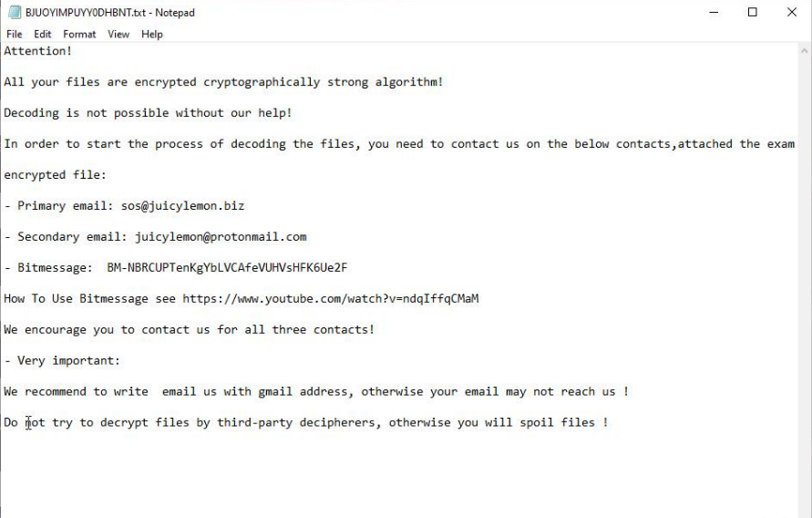Open the View menu
Viewport: 812px width, 518px height.
click(x=118, y=34)
